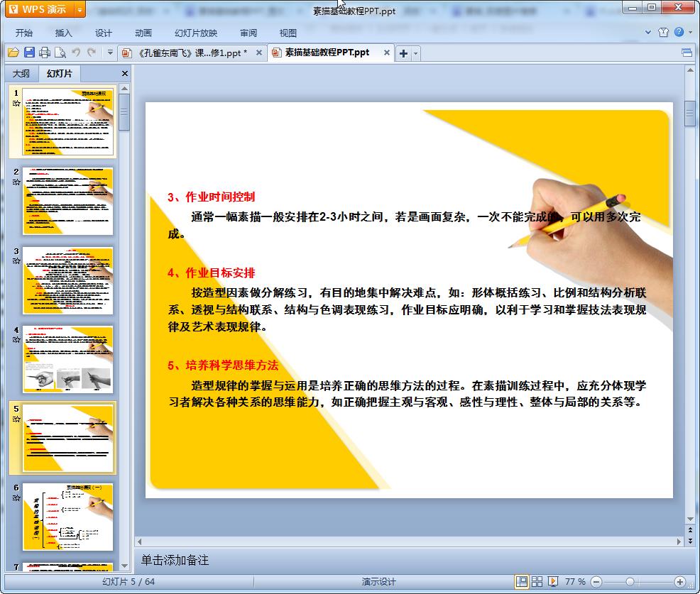Screen dimensions: 700x594
Task: Open the 设计 menu
Action: click(x=103, y=33)
